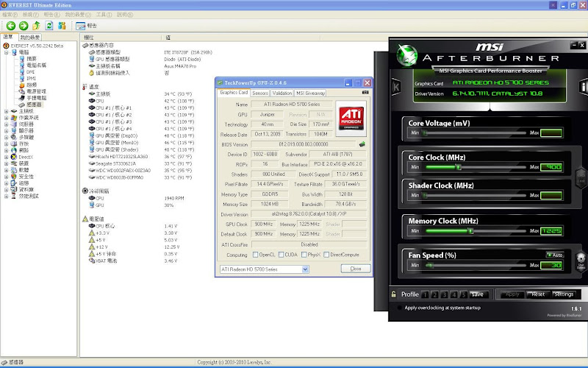Select the IPMI item in EVEREST tree
588x368 pixels.
(31, 79)
